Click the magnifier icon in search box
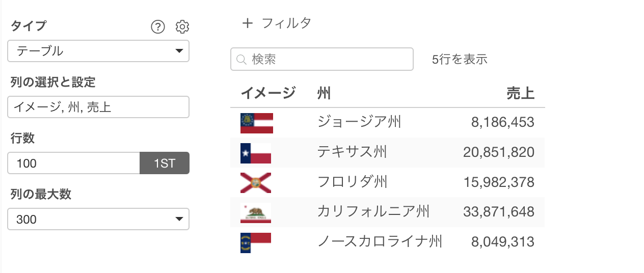This screenshot has height=273, width=644. click(242, 60)
